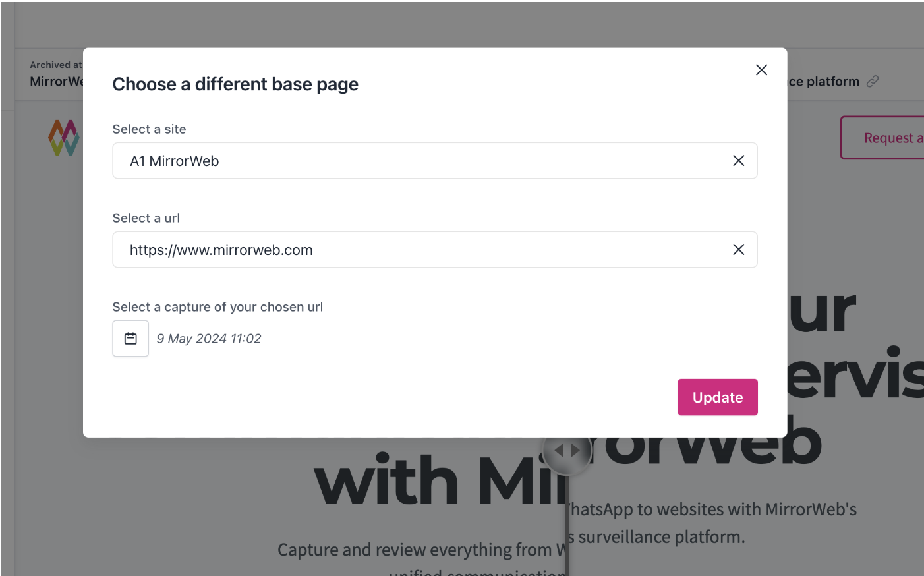Clear the selected mirrorweb.com url
Image resolution: width=924 pixels, height=576 pixels.
coord(738,250)
